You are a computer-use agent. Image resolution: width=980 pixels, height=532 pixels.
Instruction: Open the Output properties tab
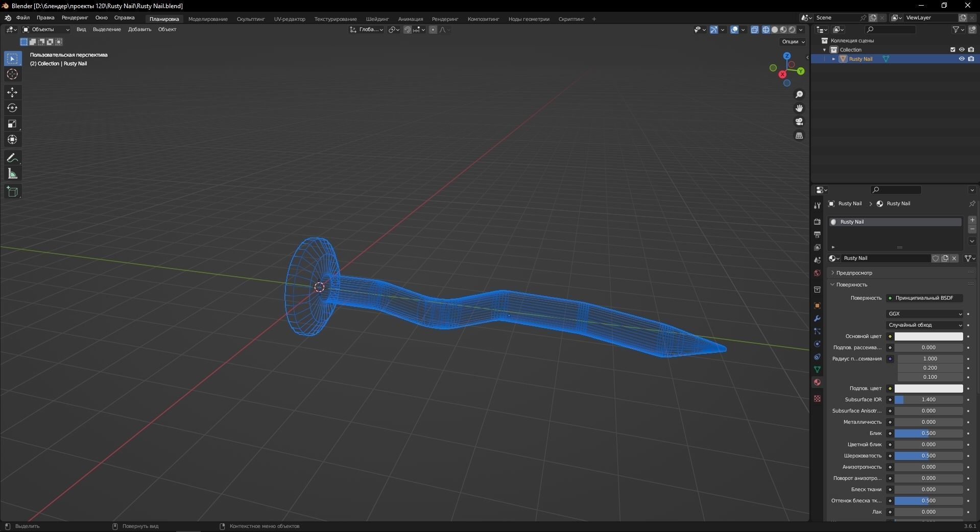pos(817,234)
